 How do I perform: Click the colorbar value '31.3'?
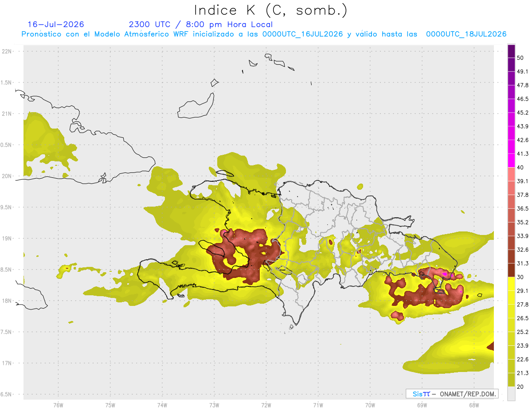pyautogui.click(x=523, y=263)
